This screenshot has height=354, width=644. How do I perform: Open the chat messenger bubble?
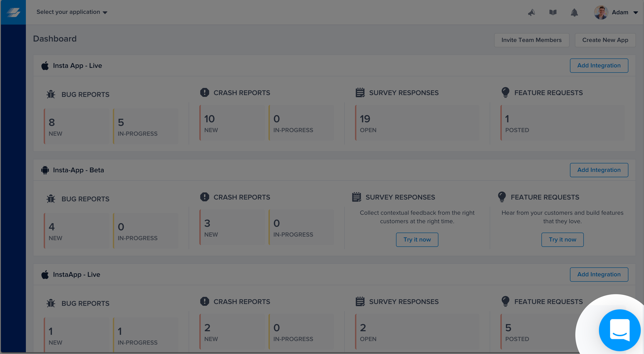(619, 330)
